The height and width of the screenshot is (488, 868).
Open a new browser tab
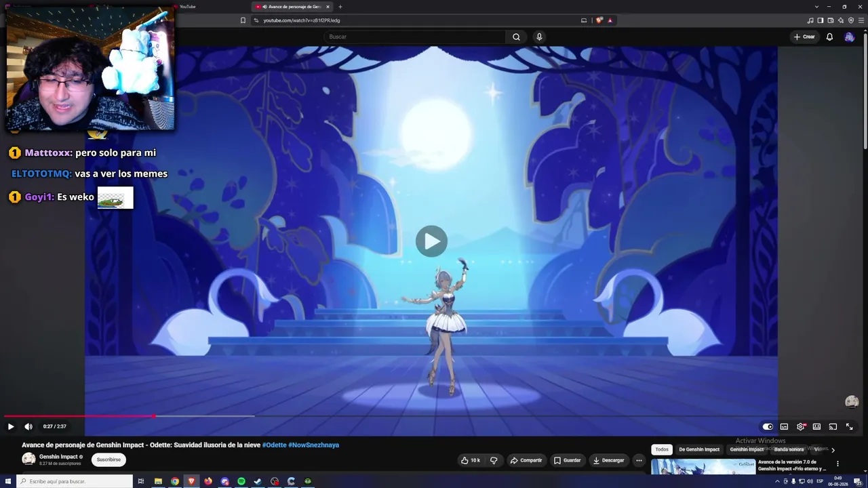point(340,7)
